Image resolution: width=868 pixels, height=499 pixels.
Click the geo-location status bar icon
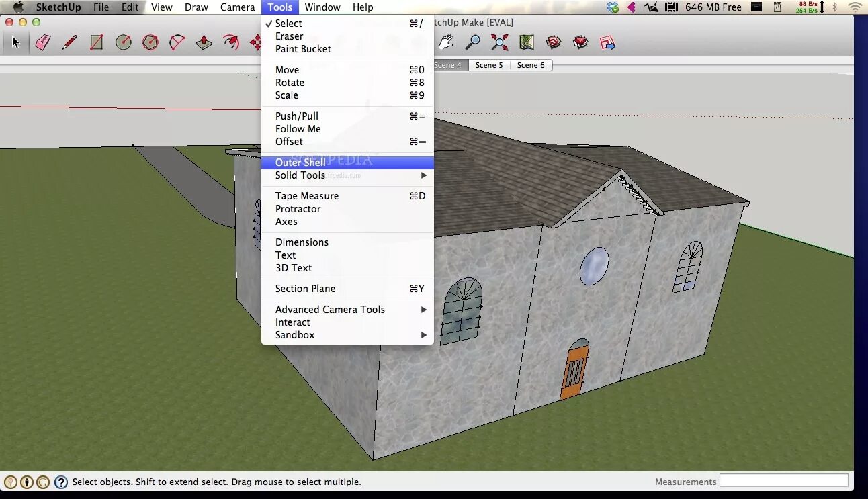(10, 482)
